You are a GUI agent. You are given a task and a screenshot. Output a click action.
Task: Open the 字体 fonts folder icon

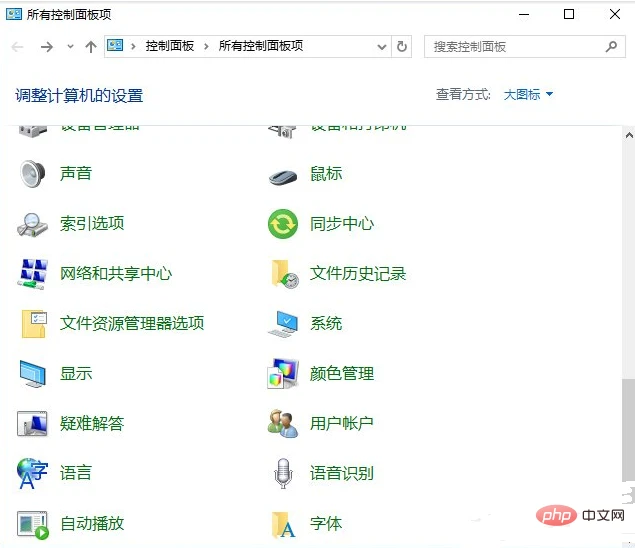tap(283, 524)
